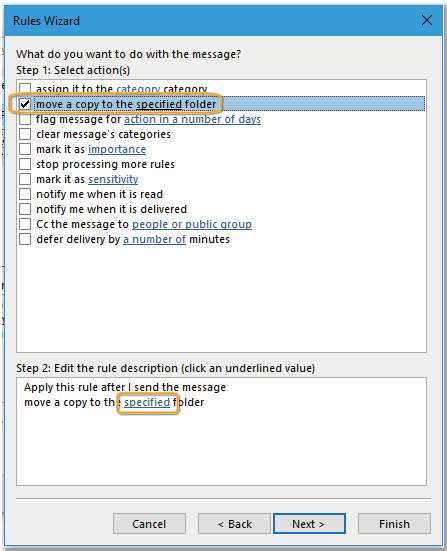The height and width of the screenshot is (551, 447).
Task: Click the sensitivity link
Action: click(x=113, y=179)
